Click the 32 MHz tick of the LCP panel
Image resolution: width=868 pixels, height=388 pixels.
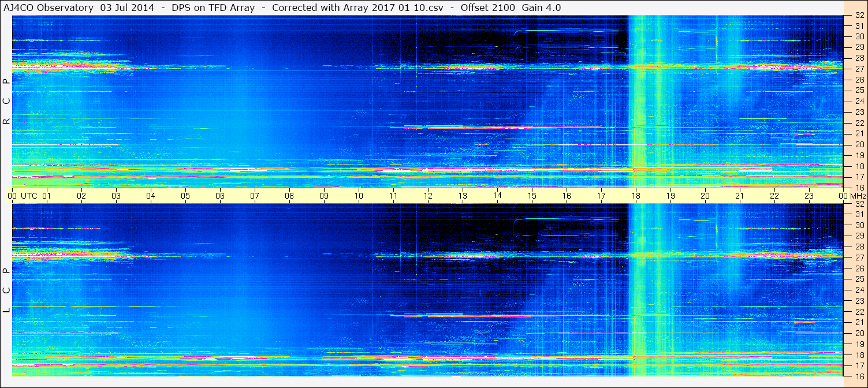859,204
